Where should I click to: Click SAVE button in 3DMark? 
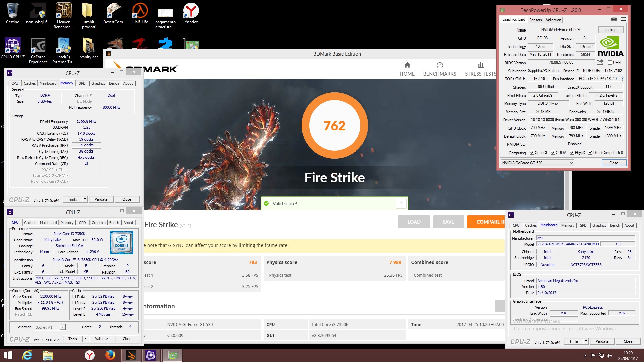tap(448, 222)
